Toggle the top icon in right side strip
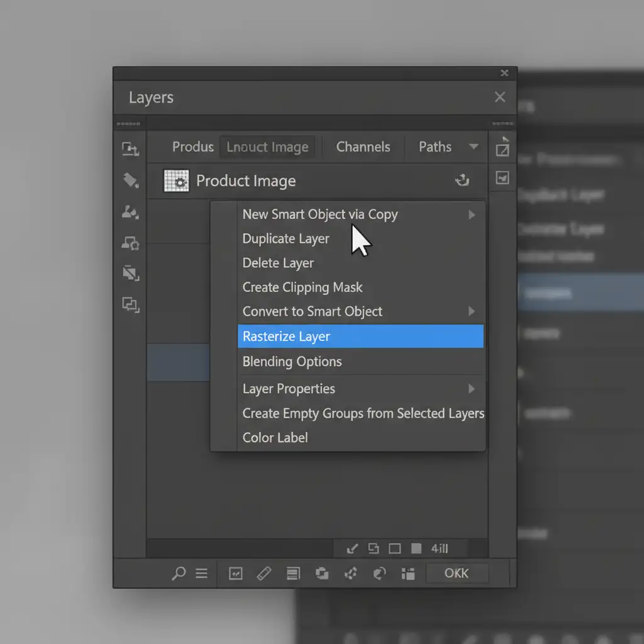 click(x=502, y=149)
